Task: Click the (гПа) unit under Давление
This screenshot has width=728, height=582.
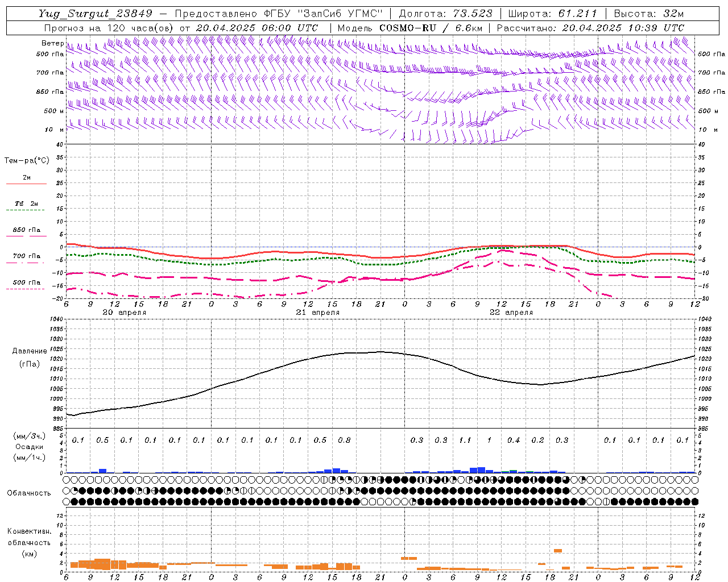Action: (x=30, y=364)
